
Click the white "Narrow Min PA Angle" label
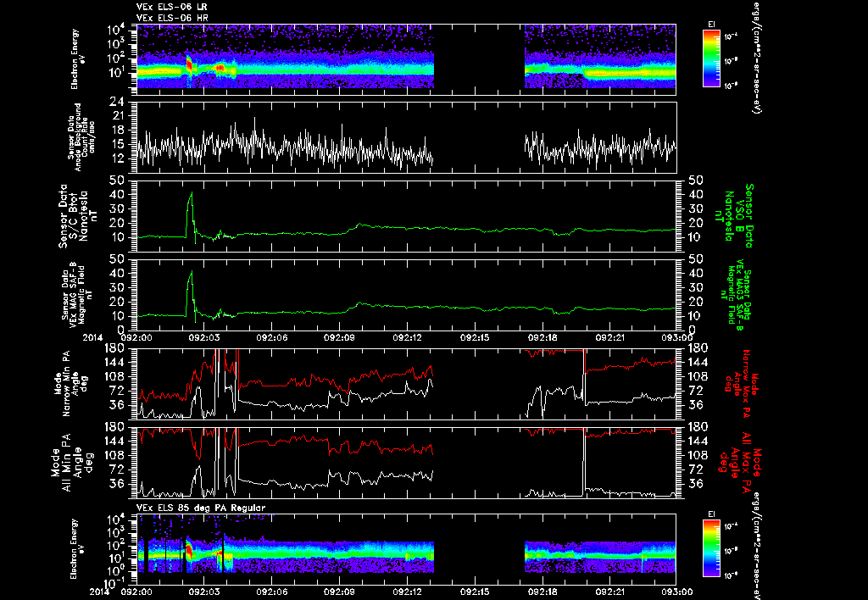click(x=73, y=382)
